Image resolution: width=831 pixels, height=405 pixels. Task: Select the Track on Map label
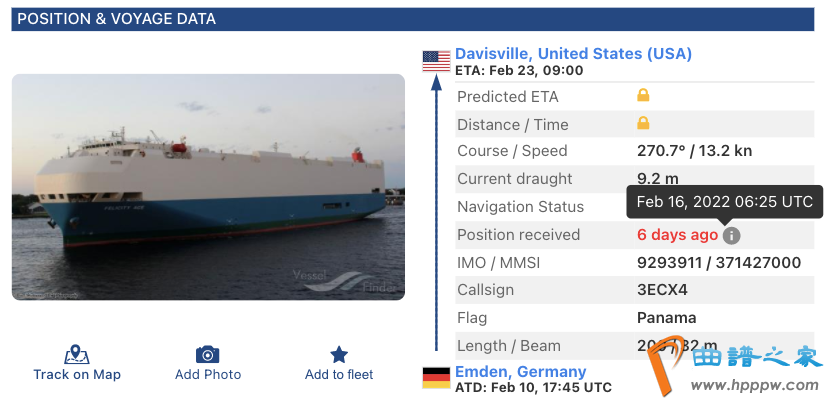click(77, 375)
